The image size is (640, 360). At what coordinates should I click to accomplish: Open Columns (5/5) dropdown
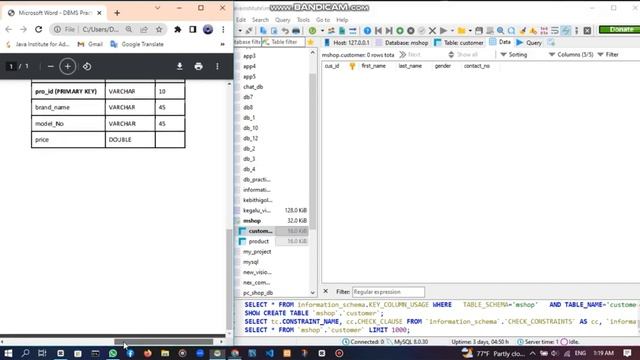click(x=571, y=54)
